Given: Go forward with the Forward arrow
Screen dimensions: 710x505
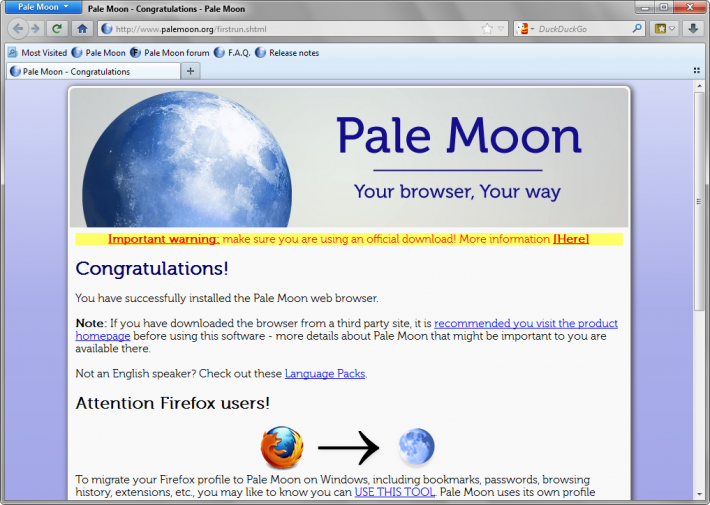Looking at the screenshot, I should [x=35, y=29].
